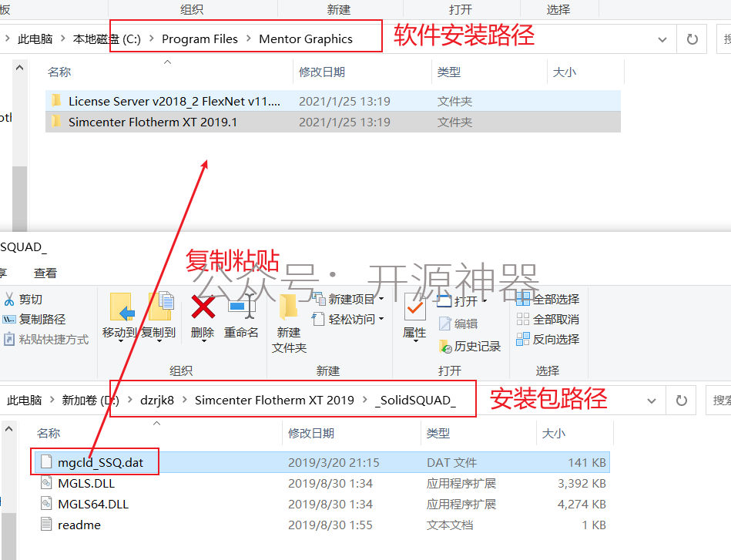Click scroll-up arrow in lower window navigation pane
Viewport: 731px width, 560px height.
[8, 428]
